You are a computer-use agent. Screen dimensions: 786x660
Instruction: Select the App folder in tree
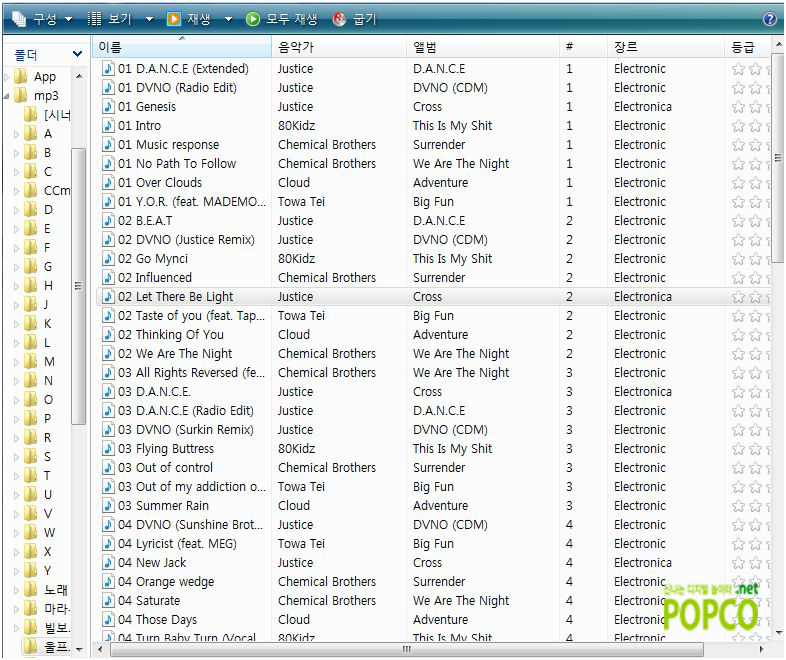[x=45, y=77]
